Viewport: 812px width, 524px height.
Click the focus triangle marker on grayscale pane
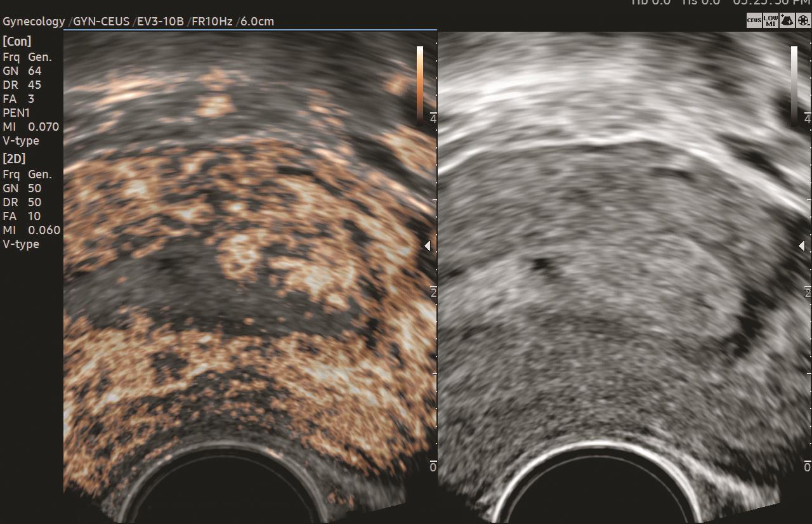802,246
